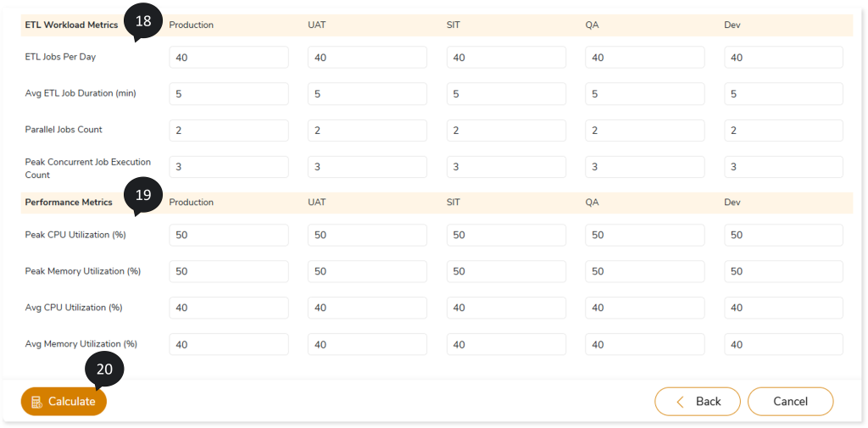Click Dev ETL Jobs Per Day field

(x=784, y=58)
